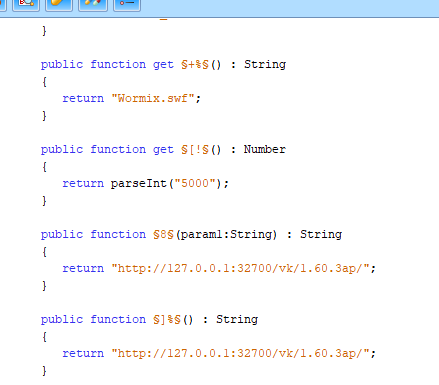The height and width of the screenshot is (385, 439).
Task: Click the §[!§ getter name
Action: (x=195, y=149)
